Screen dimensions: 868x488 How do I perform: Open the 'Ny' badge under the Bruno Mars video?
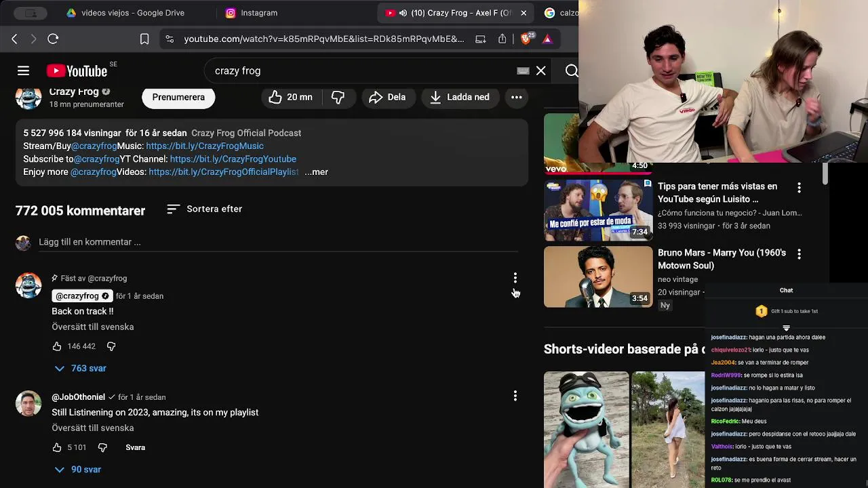665,306
